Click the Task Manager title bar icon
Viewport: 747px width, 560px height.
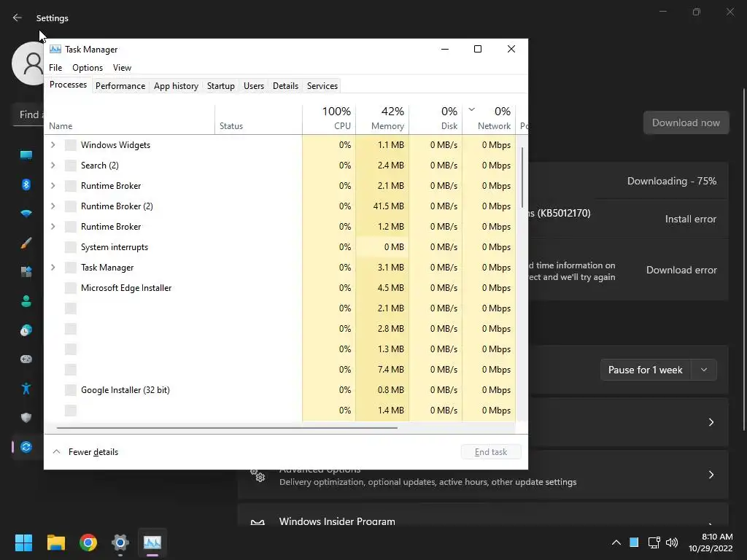tap(55, 49)
